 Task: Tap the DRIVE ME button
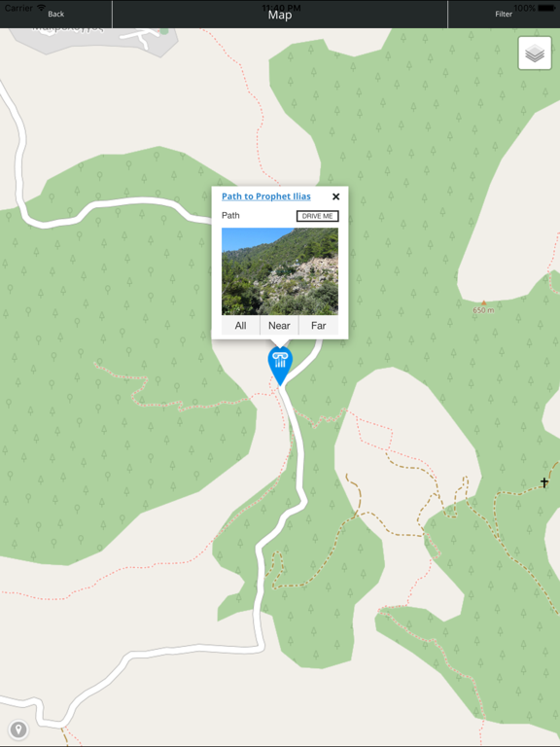pos(318,216)
